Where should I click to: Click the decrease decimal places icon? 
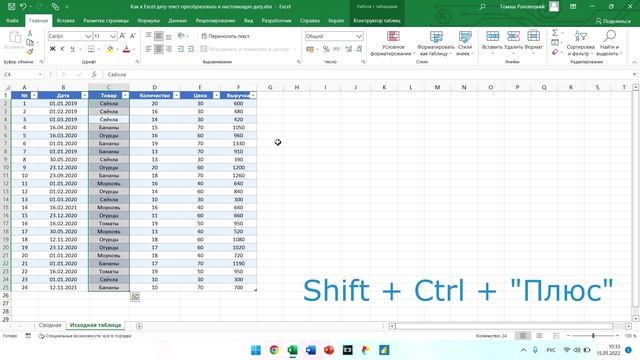359,49
